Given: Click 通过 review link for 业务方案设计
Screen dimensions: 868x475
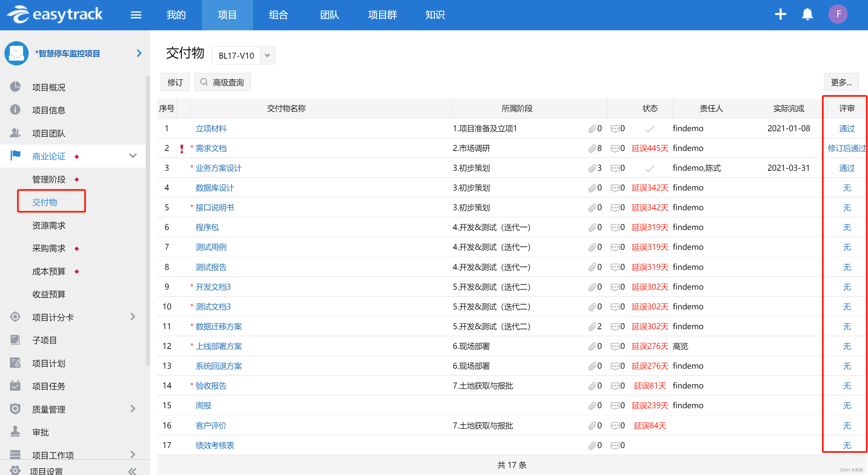Looking at the screenshot, I should tap(847, 168).
